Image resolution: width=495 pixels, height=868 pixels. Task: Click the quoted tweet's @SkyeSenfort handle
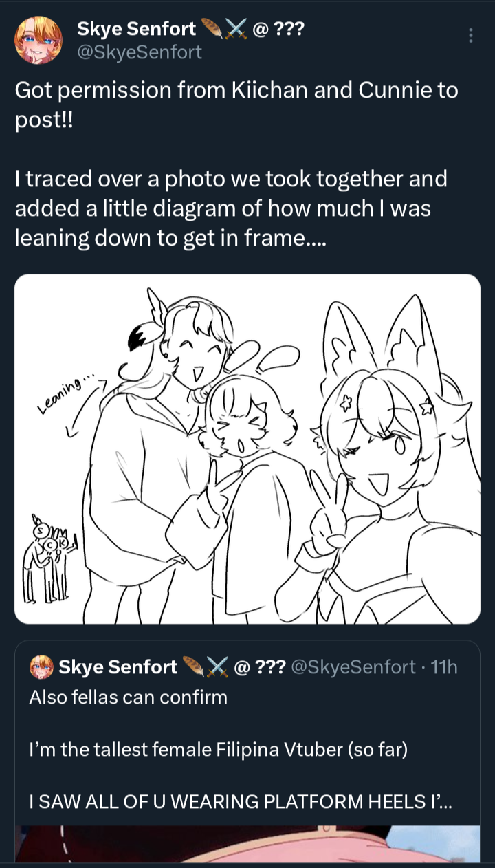[x=354, y=666]
